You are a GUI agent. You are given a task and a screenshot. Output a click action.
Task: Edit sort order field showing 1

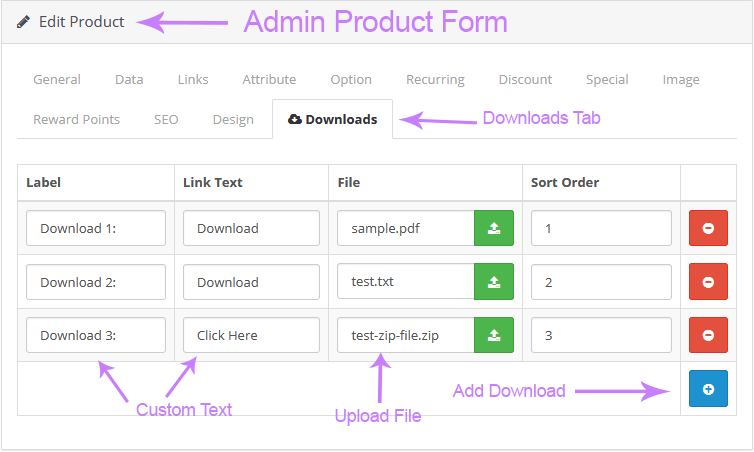[601, 228]
